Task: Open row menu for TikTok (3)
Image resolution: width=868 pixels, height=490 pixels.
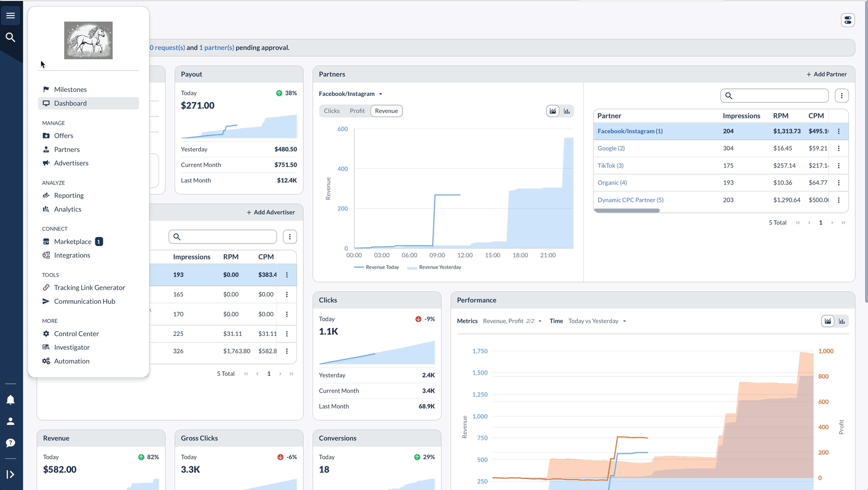Action: pyautogui.click(x=839, y=165)
